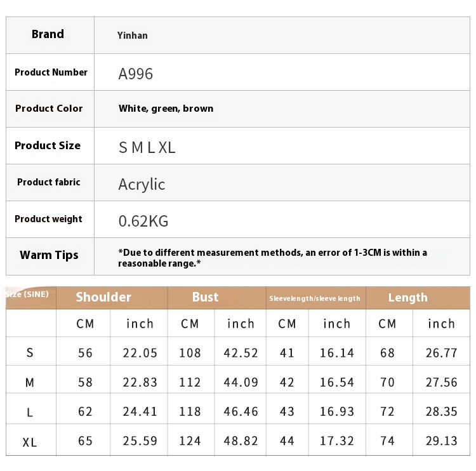Screen dimensions: 476x471
Task: Select the Acrylic fabric value
Action: 142,184
